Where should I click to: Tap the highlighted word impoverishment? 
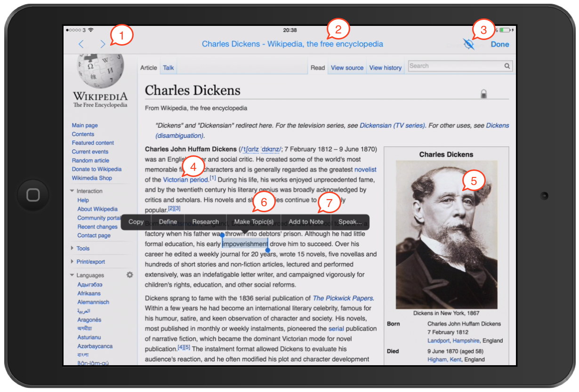click(x=245, y=244)
